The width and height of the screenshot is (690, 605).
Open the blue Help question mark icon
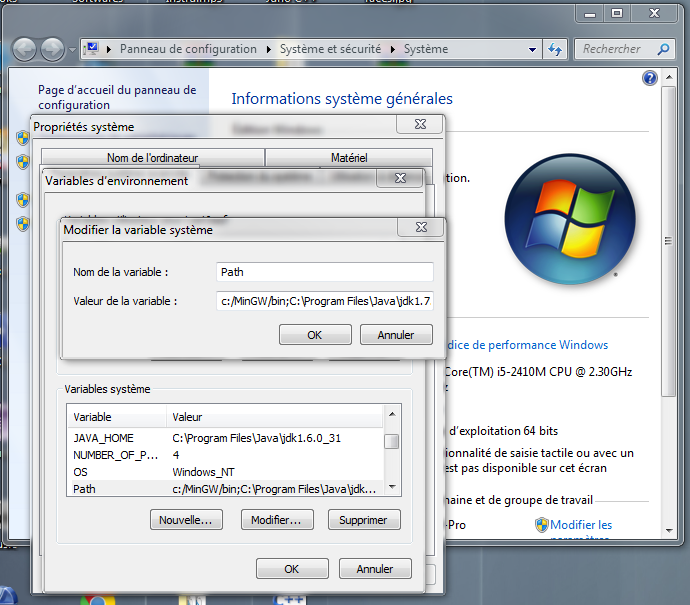tap(650, 78)
